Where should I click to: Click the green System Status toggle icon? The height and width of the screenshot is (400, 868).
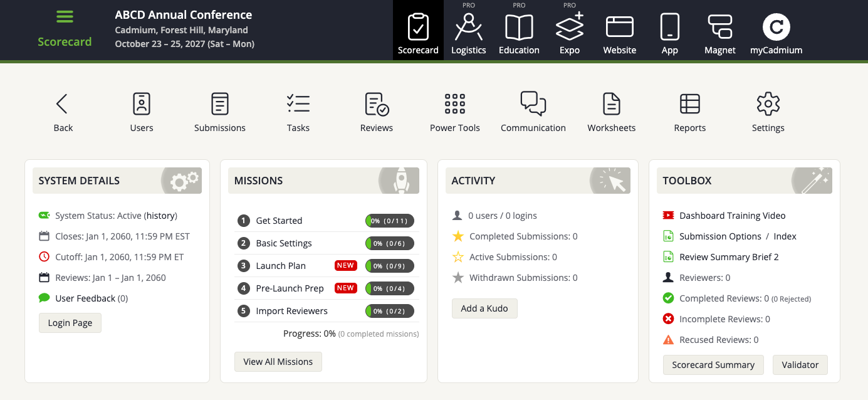[44, 216]
